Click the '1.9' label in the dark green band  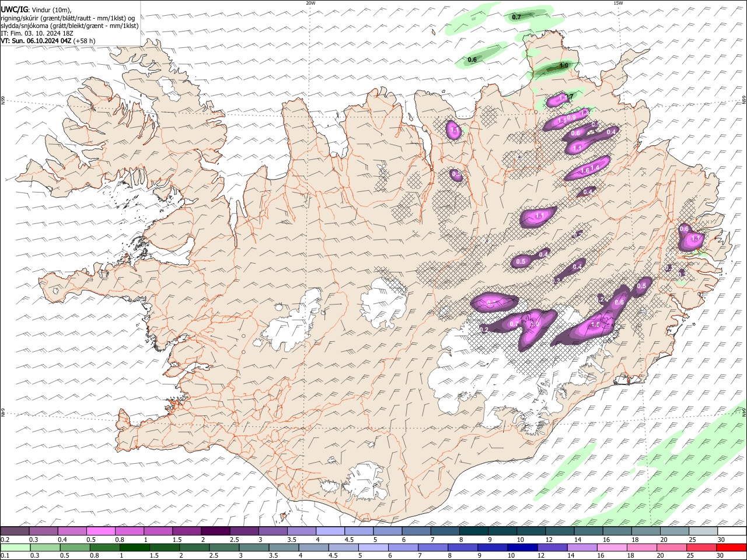pos(564,66)
